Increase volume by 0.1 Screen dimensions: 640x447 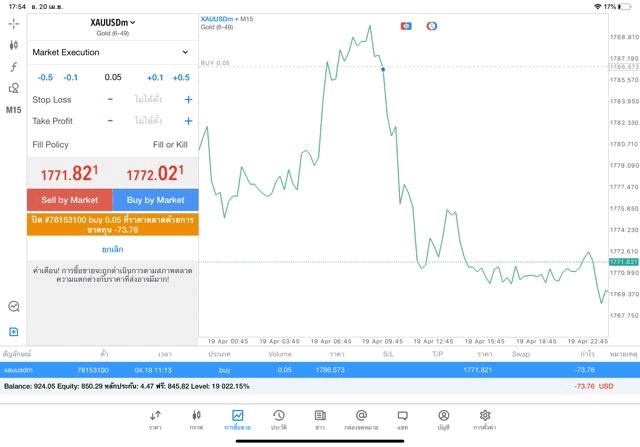click(x=155, y=78)
